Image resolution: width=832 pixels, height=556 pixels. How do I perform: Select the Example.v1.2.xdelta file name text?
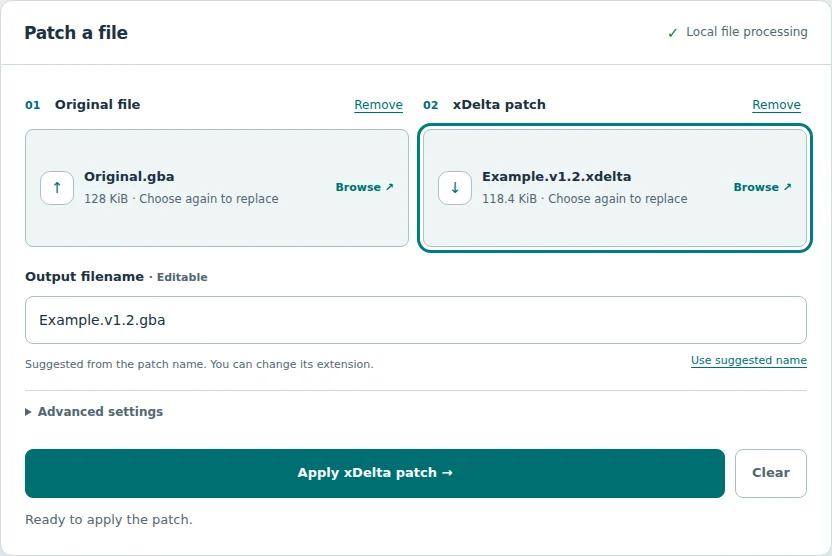557,176
